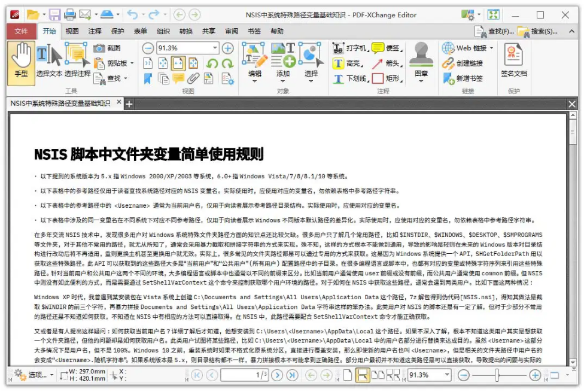Choose the Typewriter (打字机) tool
This screenshot has width=584, height=392.
coord(349,48)
